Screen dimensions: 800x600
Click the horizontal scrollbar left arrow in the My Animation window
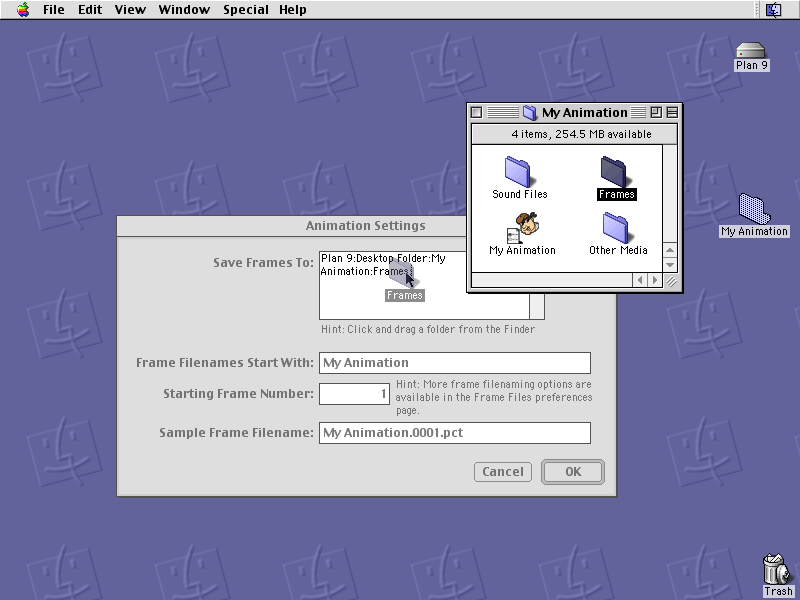(x=640, y=280)
